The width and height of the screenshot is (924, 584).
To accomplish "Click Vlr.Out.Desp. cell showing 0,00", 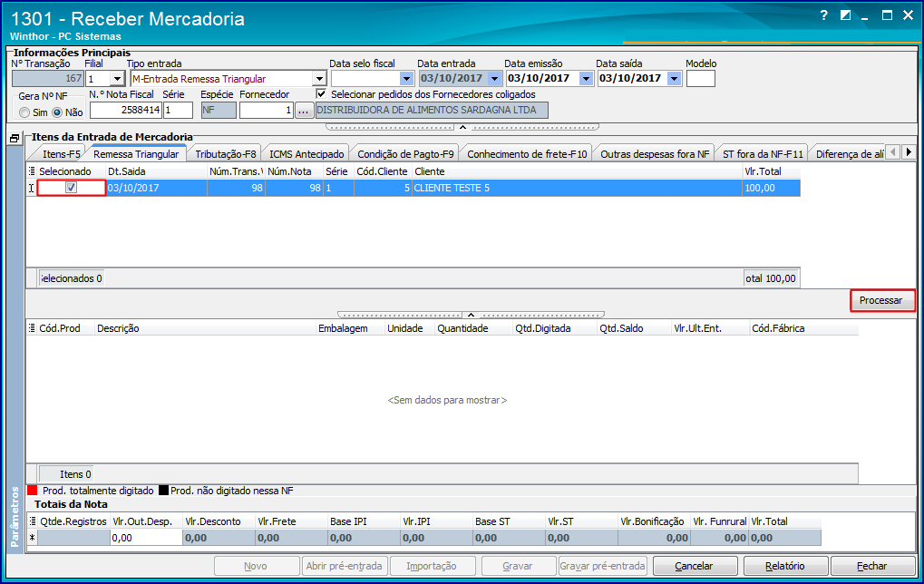I will coord(146,538).
